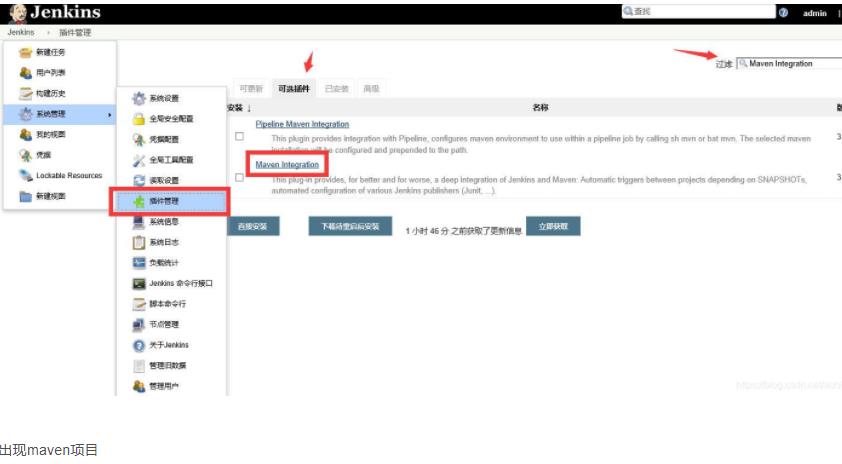The width and height of the screenshot is (842, 464).
Task: Click the document icon for 管理旧数据
Action: [x=139, y=366]
